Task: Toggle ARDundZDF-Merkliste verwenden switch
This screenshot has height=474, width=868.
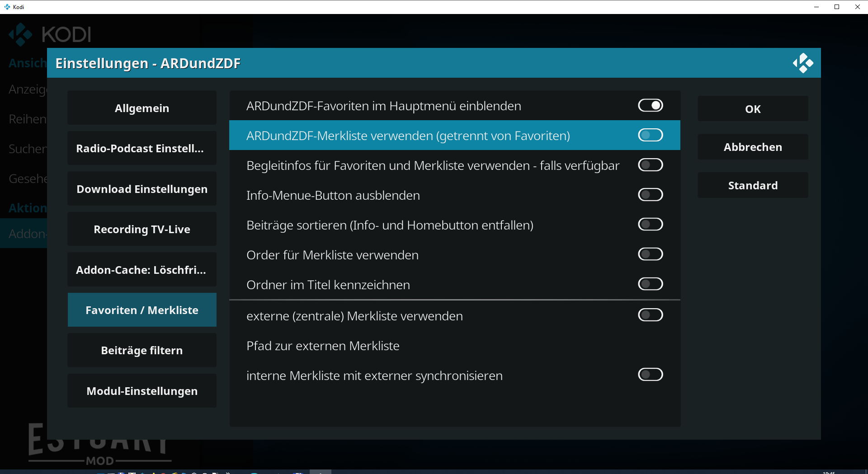Action: coord(650,135)
